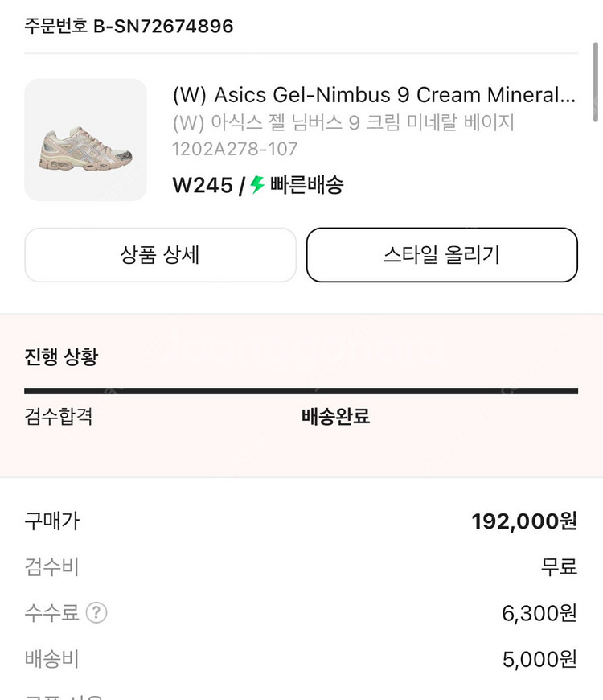Tap the order number B-SN72674896
This screenshot has height=700, width=603.
[x=129, y=26]
